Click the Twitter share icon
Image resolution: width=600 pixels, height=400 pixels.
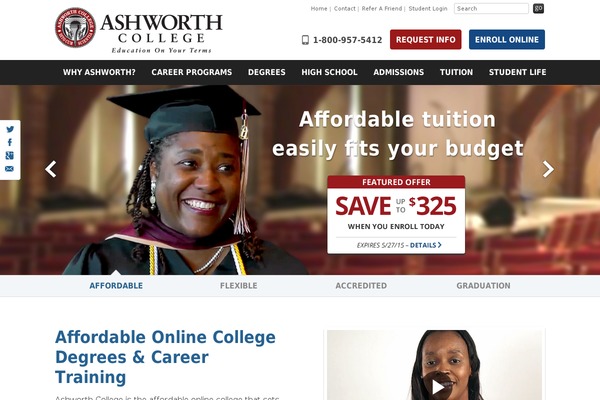10,129
